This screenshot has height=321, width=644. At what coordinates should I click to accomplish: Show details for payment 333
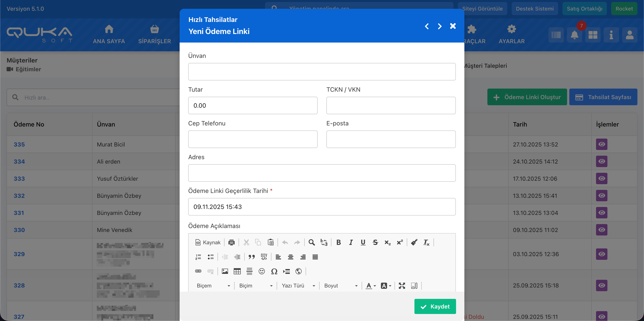(x=602, y=178)
